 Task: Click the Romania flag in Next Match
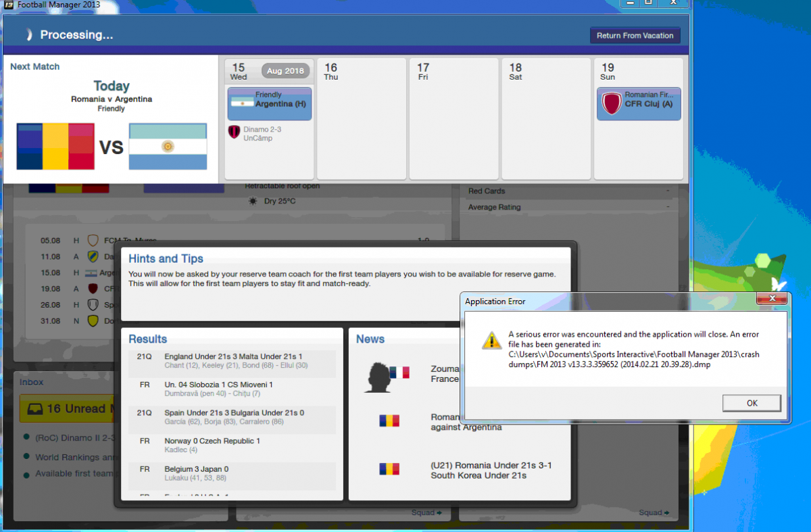coord(55,147)
